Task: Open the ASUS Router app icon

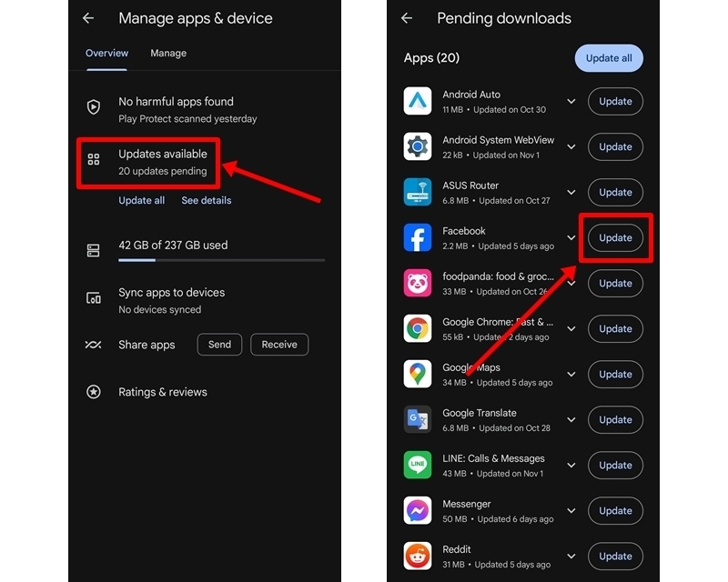Action: (x=418, y=192)
